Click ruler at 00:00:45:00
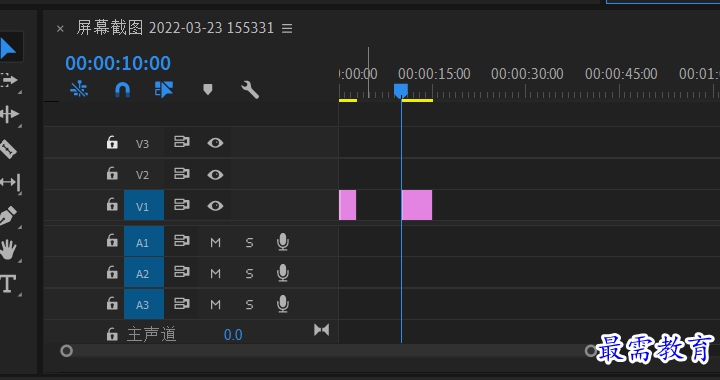The image size is (720, 380). point(621,74)
